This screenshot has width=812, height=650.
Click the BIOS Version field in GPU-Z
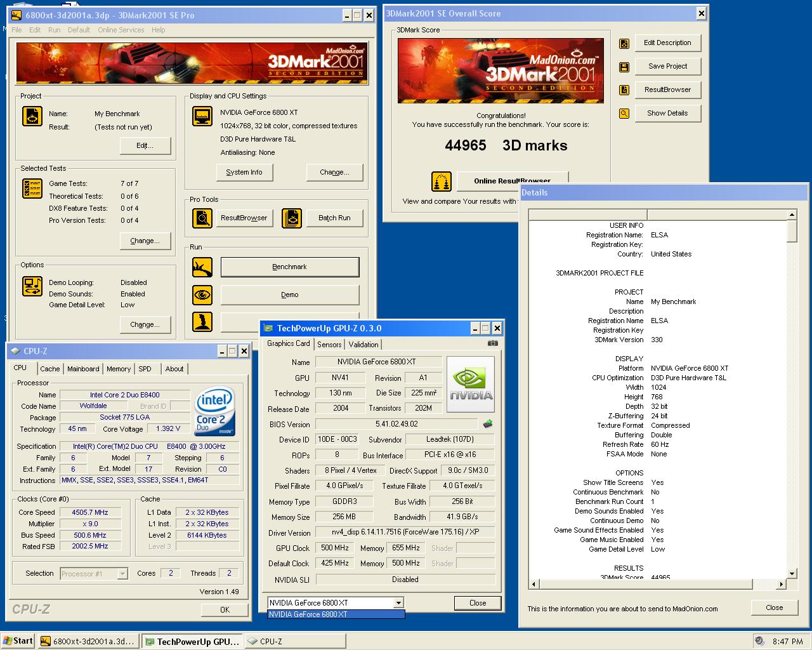[396, 425]
